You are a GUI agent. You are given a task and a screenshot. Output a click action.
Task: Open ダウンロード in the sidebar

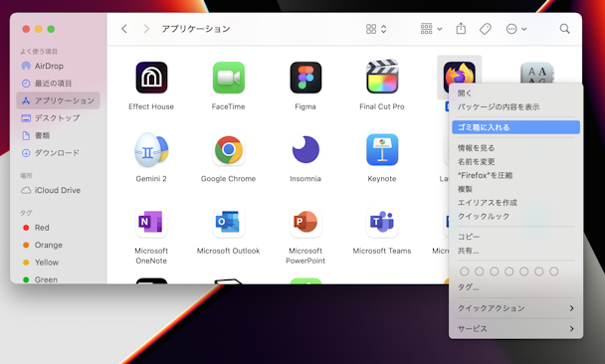click(x=58, y=153)
